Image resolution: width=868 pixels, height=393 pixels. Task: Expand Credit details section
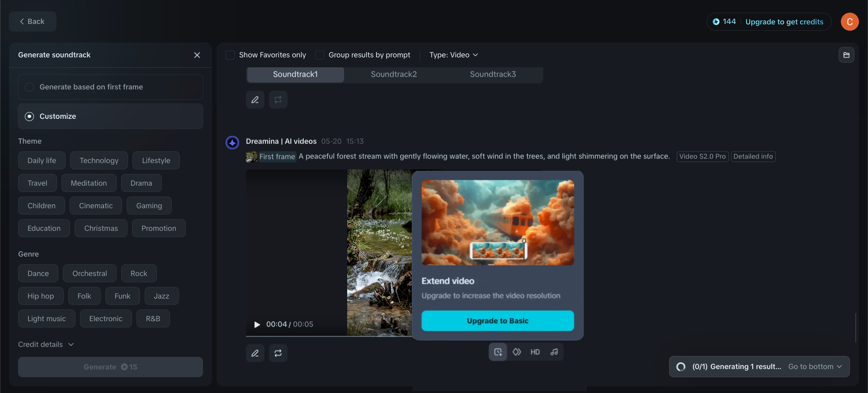46,344
